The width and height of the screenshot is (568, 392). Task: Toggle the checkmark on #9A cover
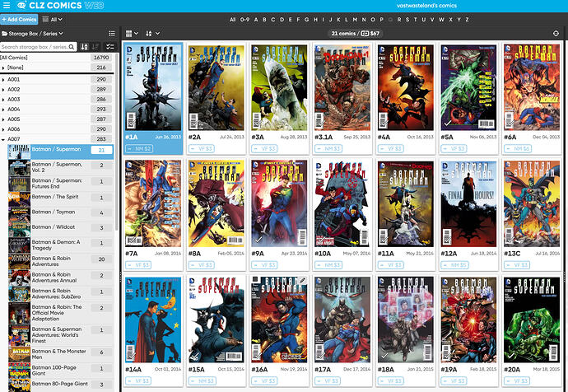258,240
